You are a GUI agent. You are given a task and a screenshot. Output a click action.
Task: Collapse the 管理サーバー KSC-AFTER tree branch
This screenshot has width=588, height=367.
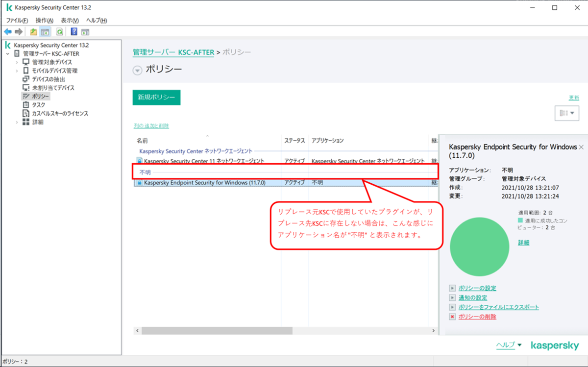coord(8,53)
